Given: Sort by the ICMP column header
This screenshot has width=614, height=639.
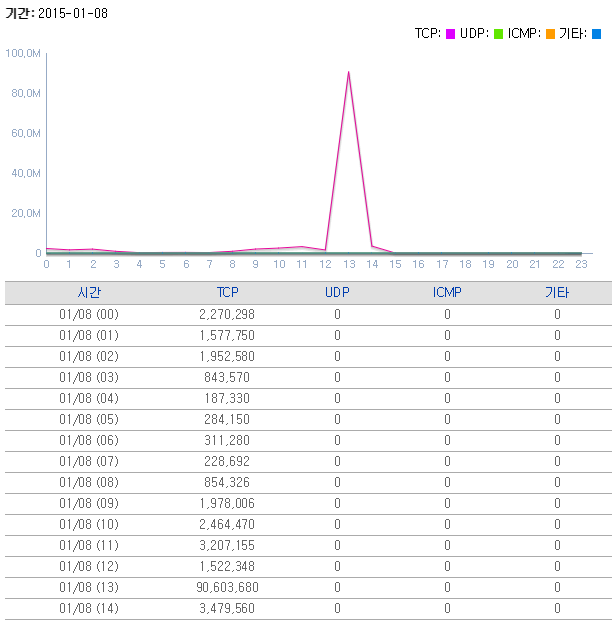Looking at the screenshot, I should tap(447, 292).
